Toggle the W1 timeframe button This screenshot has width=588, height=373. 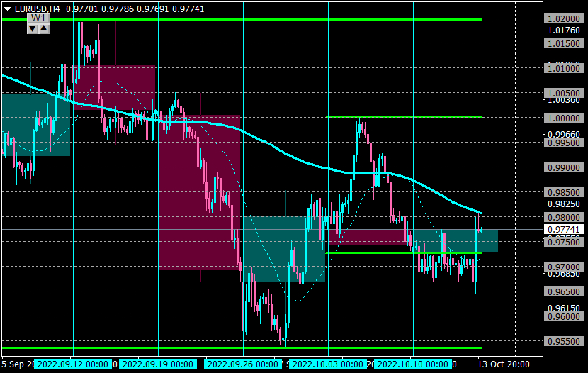pyautogui.click(x=38, y=18)
